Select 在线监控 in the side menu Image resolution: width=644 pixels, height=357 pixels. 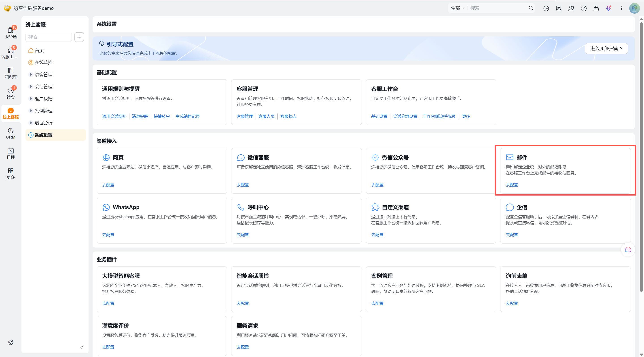[55, 63]
